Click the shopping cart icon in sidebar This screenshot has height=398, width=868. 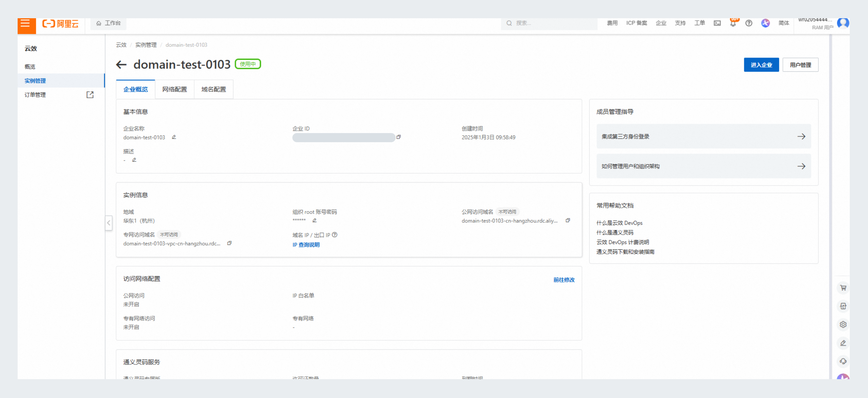843,288
